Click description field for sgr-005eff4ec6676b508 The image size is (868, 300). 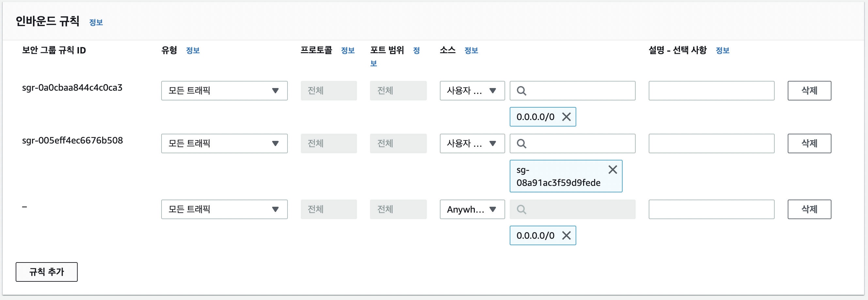click(x=711, y=143)
